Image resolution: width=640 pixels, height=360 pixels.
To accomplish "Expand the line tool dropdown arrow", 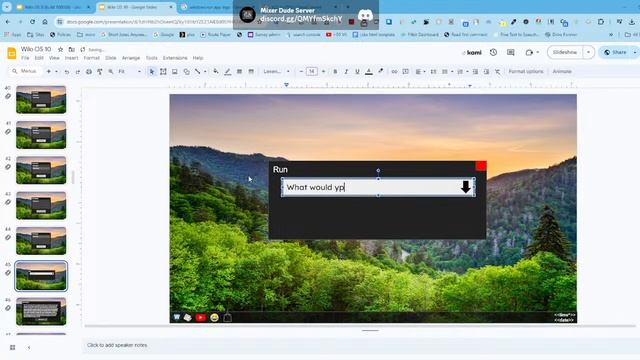I will tap(204, 71).
